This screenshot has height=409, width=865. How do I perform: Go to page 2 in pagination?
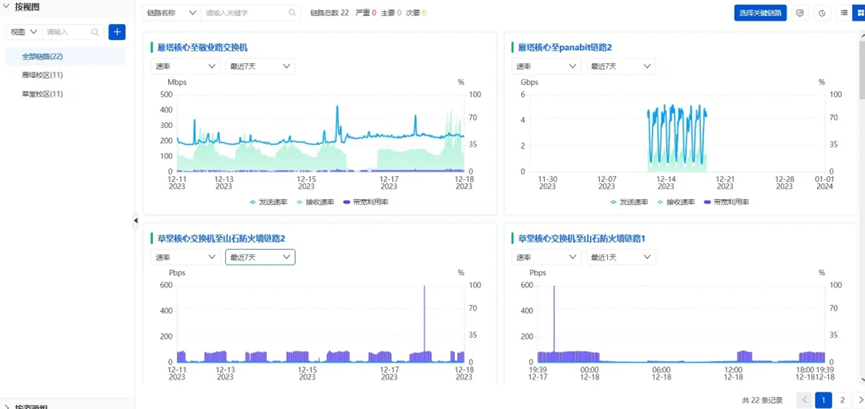(x=842, y=400)
